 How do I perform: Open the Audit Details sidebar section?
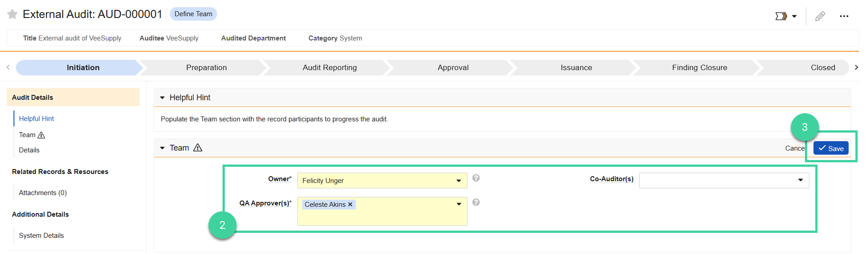(x=73, y=97)
